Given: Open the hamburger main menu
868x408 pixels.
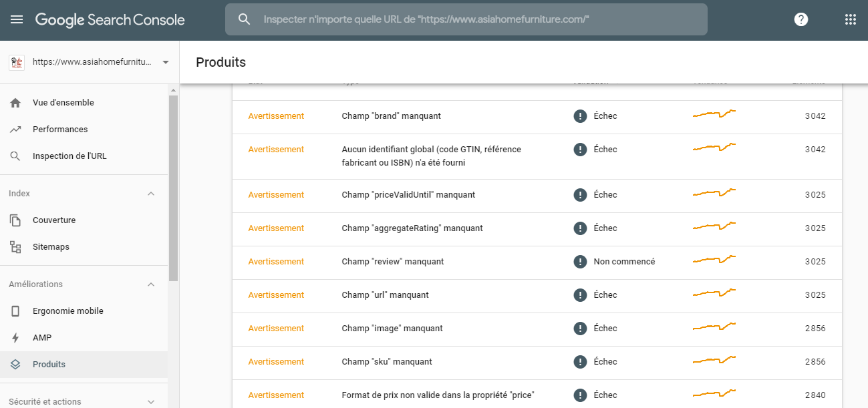Looking at the screenshot, I should point(17,19).
